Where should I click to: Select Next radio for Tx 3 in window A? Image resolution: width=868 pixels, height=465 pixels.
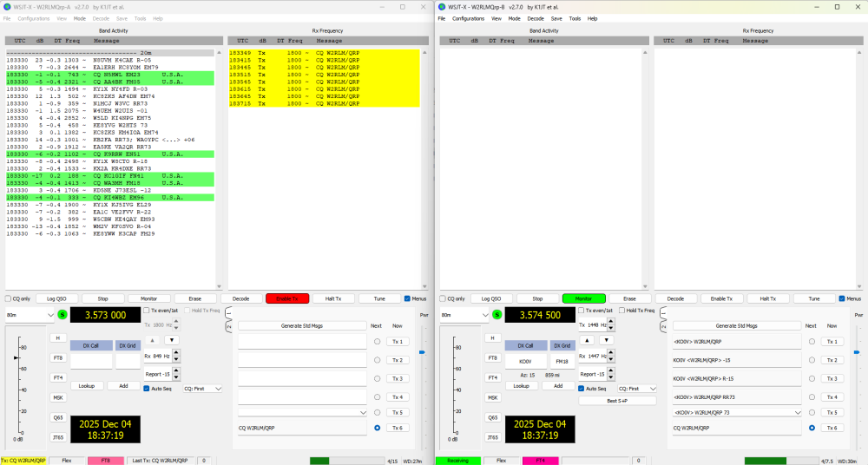click(378, 378)
